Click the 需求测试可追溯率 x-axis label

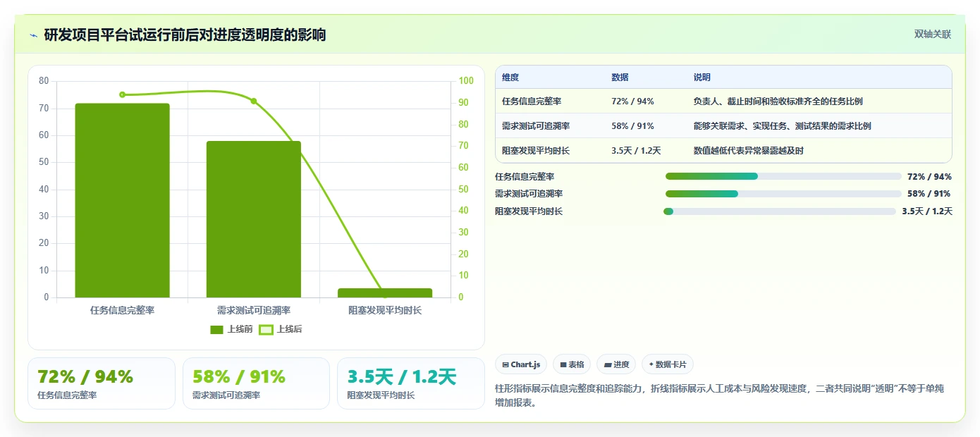pyautogui.click(x=254, y=310)
